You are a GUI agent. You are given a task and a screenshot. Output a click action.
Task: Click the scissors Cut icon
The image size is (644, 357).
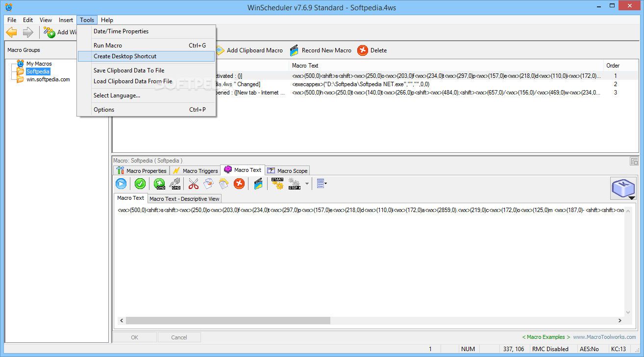coord(194,184)
